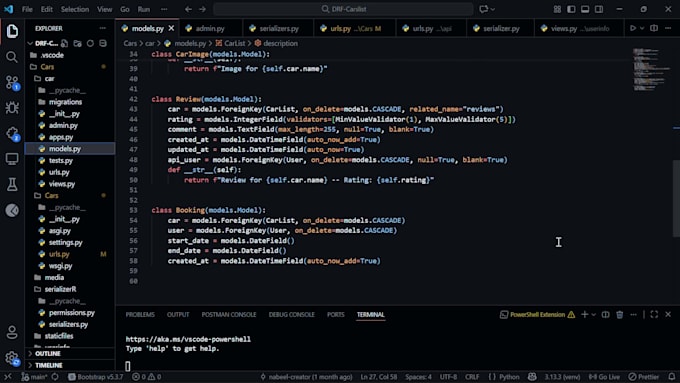This screenshot has width=680, height=383.
Task: Open the new terminal launch profile dropdown
Action: tap(594, 314)
